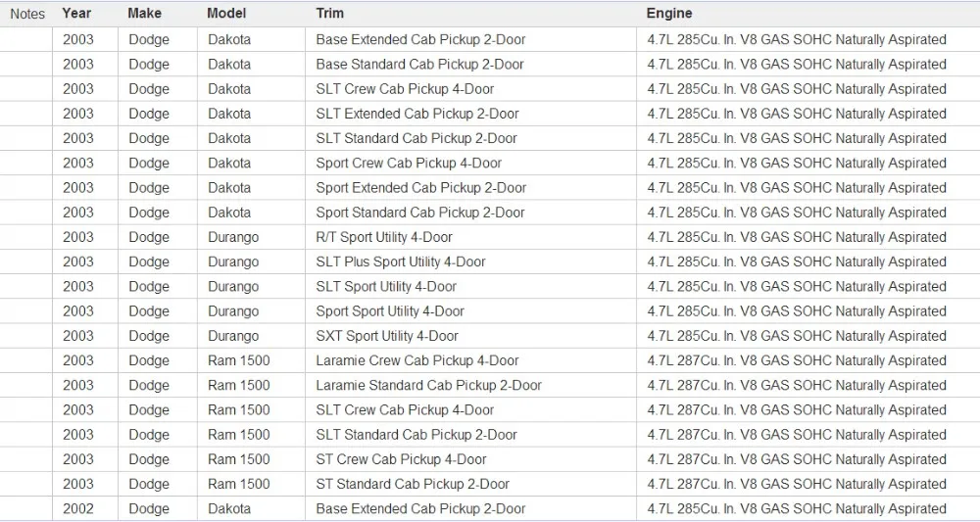Select 'Laramie Standard Cab Pickup 2-Door' trim cell
Screen dimensions: 980x522
coord(429,385)
